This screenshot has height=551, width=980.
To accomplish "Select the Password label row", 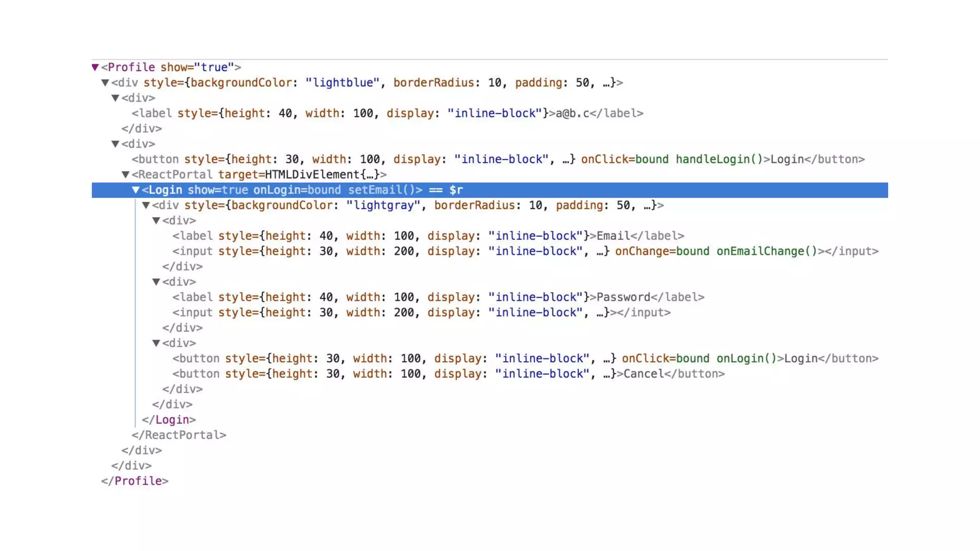I will (438, 297).
